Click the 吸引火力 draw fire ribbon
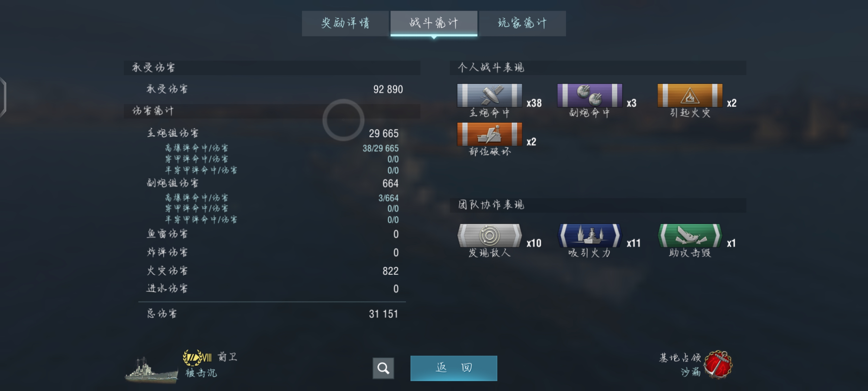Viewport: 868px width, 391px height. [x=589, y=235]
